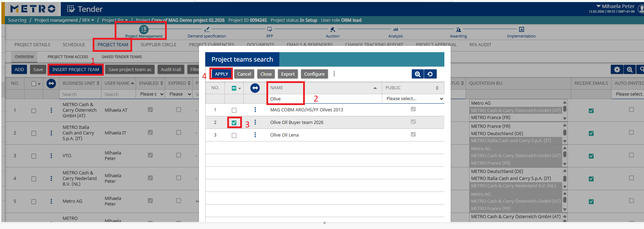Go to the RFP stage icon

coord(270,29)
